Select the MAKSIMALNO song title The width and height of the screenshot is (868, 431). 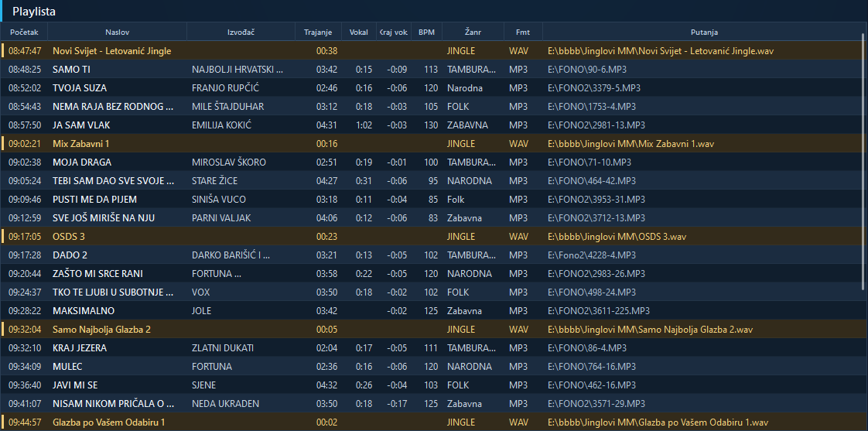pos(84,311)
